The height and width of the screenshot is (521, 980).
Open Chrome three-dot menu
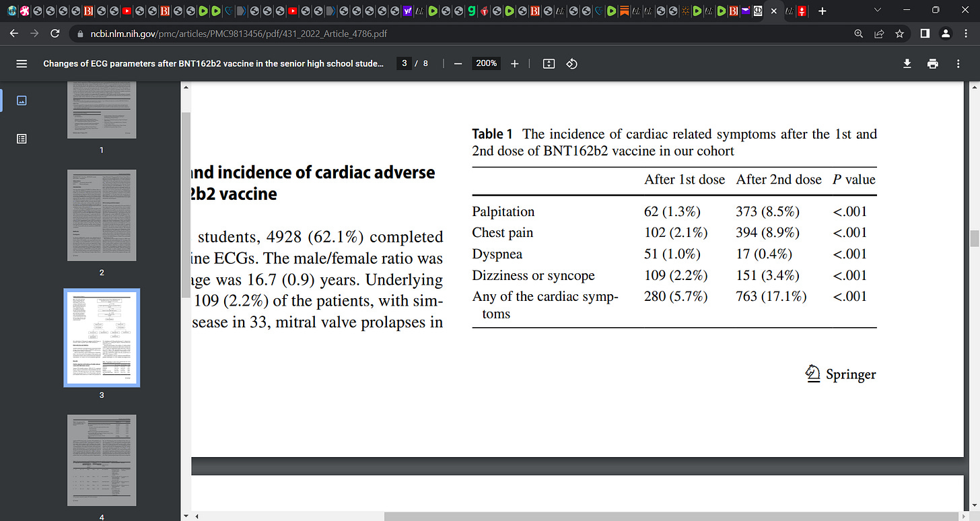(965, 34)
